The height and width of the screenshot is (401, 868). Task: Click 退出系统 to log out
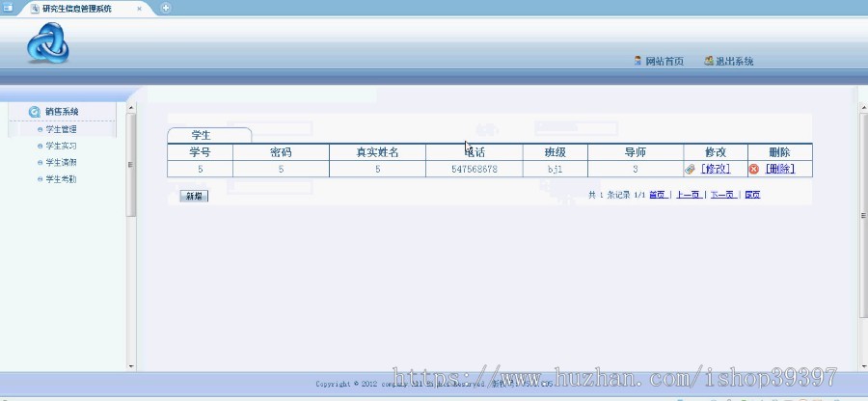click(734, 62)
